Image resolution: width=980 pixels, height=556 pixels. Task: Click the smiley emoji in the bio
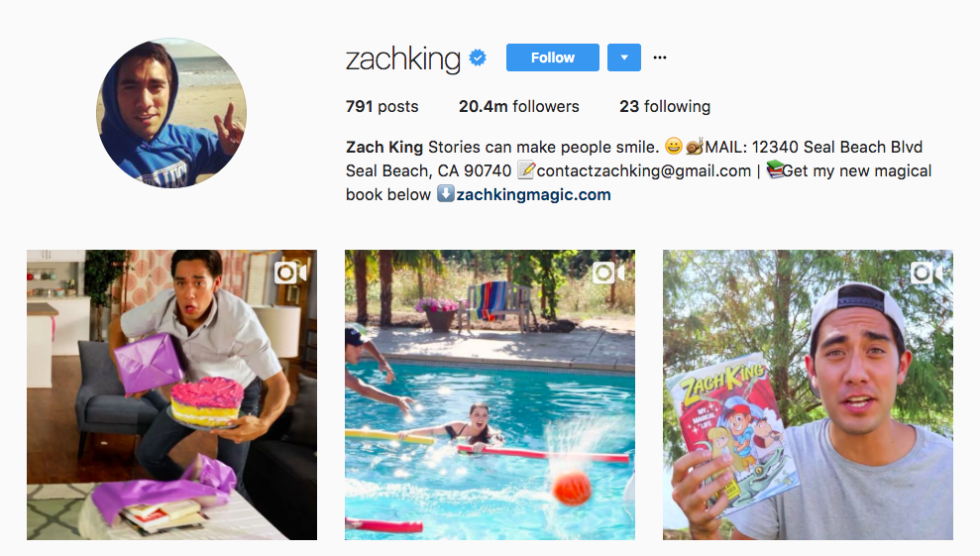[x=673, y=146]
